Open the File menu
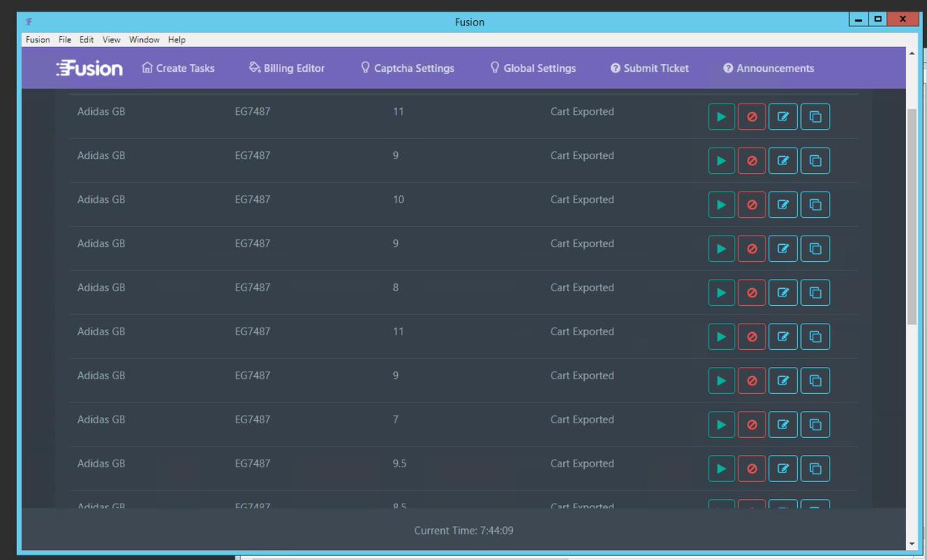The height and width of the screenshot is (560, 927). coord(65,39)
